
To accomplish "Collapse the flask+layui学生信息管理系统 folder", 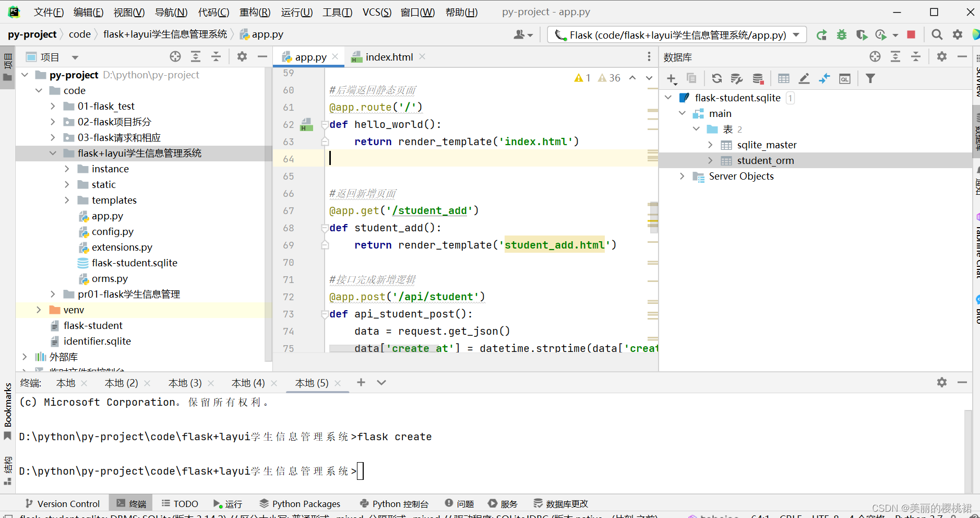I will tap(53, 153).
